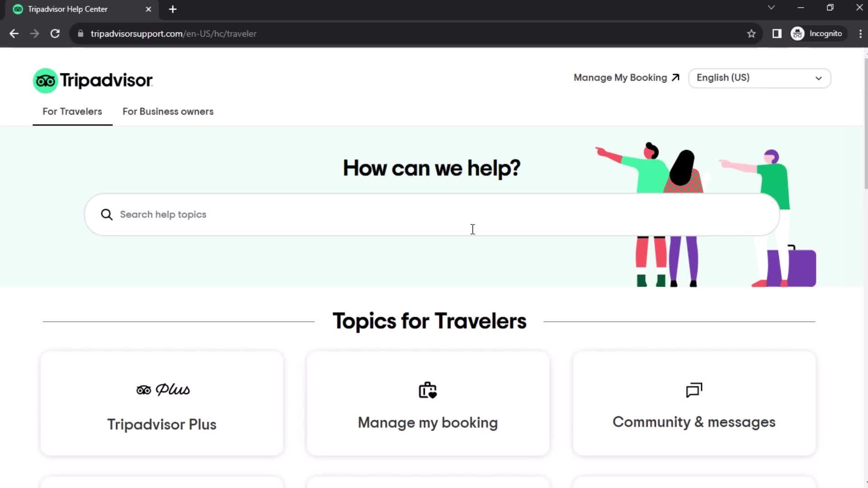Minimize the browser window
Screen dimensions: 868x488
[801, 8]
